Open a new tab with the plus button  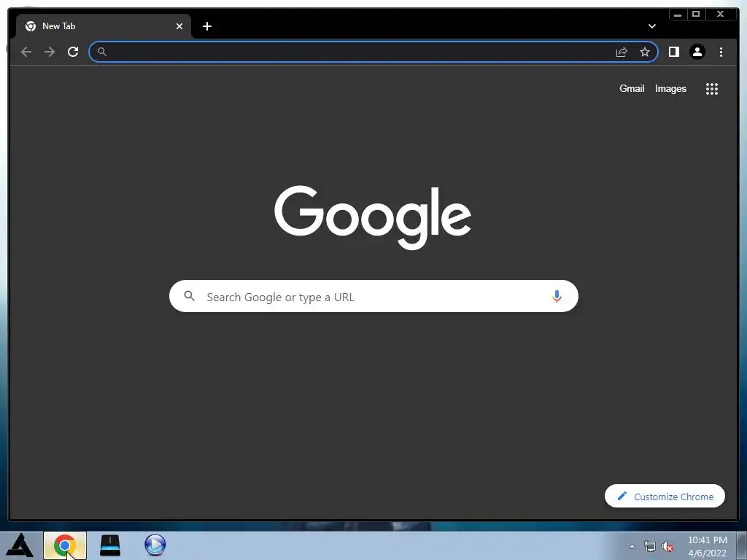[206, 26]
